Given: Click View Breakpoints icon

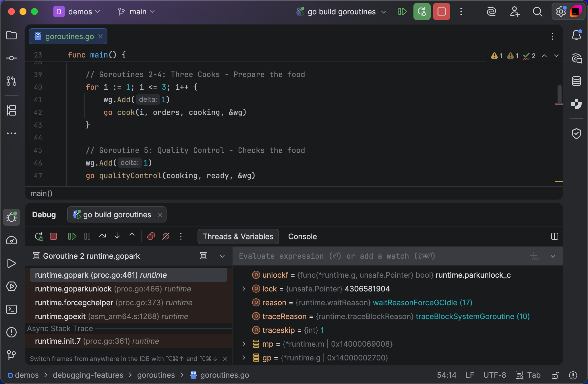Looking at the screenshot, I should point(151,237).
